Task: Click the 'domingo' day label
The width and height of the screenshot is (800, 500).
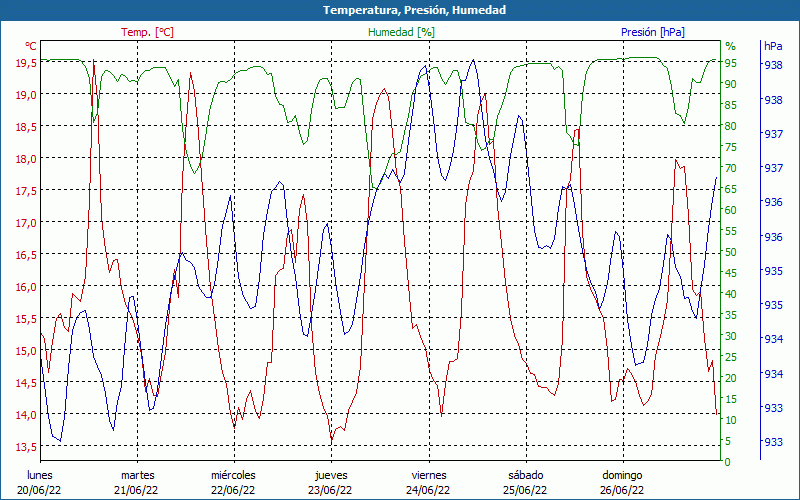Action: pyautogui.click(x=622, y=476)
